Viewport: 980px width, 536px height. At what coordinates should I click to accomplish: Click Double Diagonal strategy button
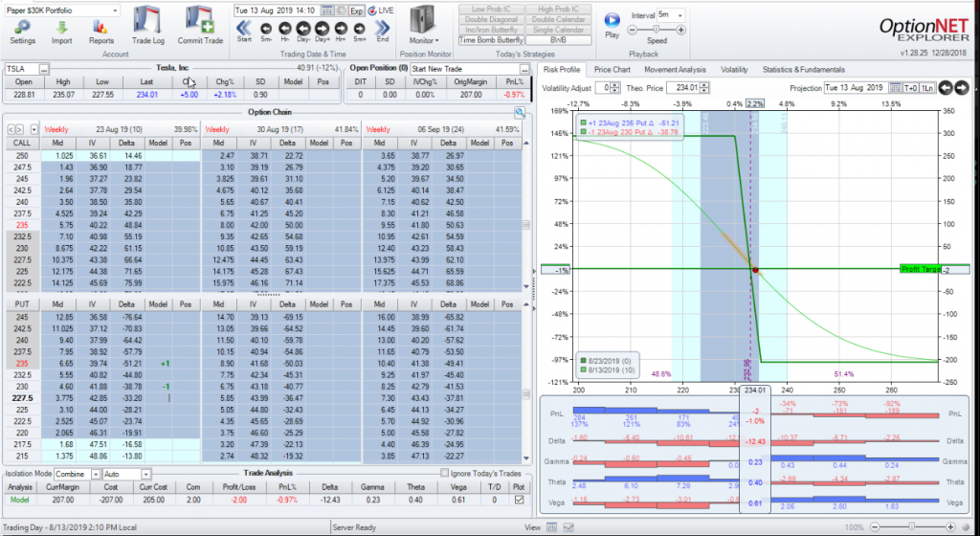coord(491,19)
